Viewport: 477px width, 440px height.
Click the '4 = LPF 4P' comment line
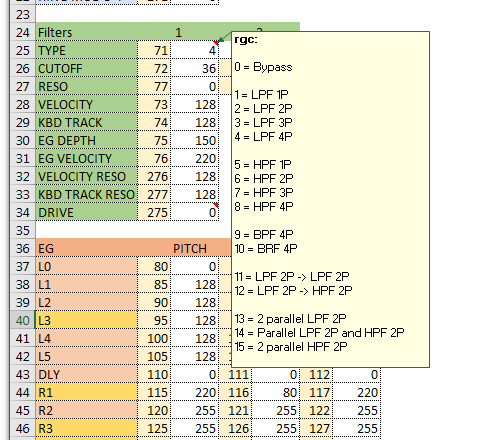(263, 137)
